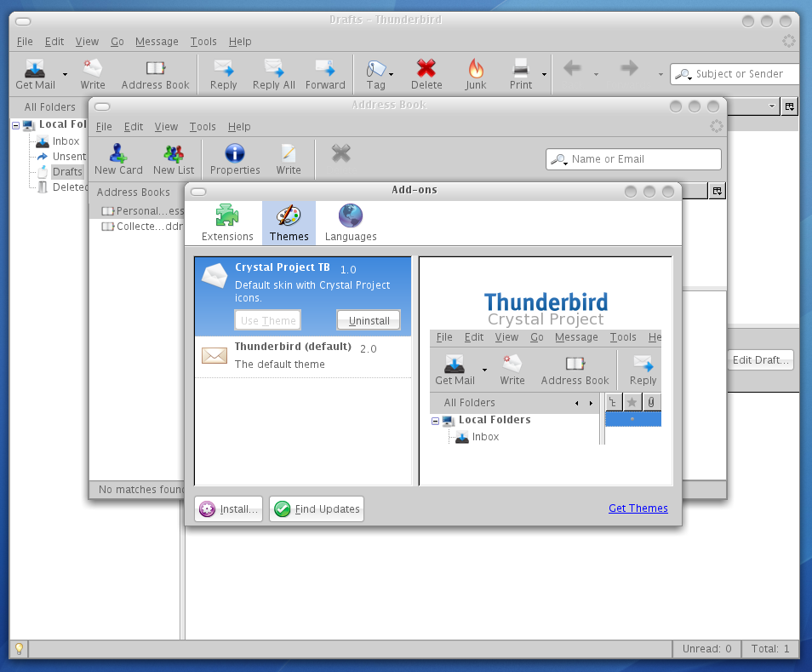Select Inbox folder in main window folder pane
The width and height of the screenshot is (812, 672).
[x=66, y=141]
